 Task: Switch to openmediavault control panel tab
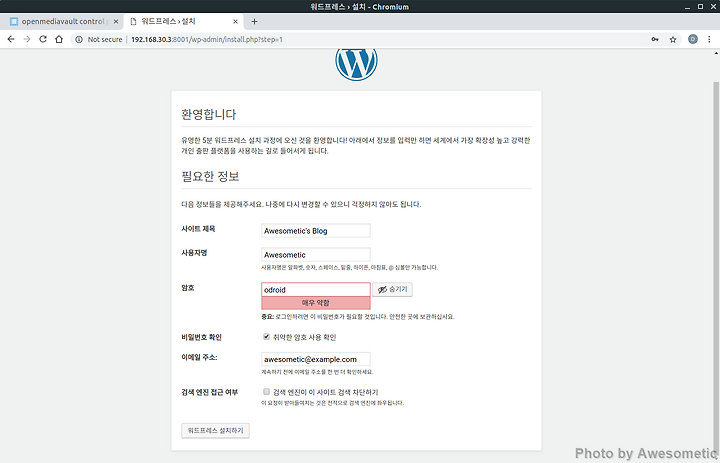point(62,22)
